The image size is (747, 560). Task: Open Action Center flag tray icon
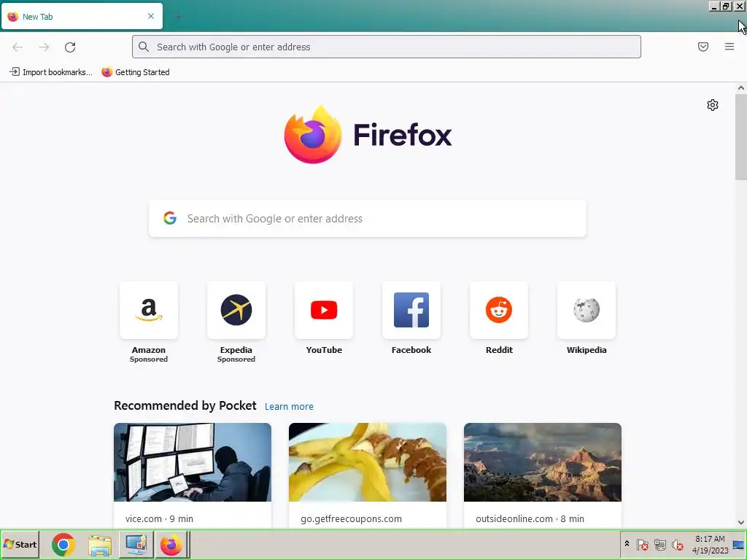(x=642, y=544)
